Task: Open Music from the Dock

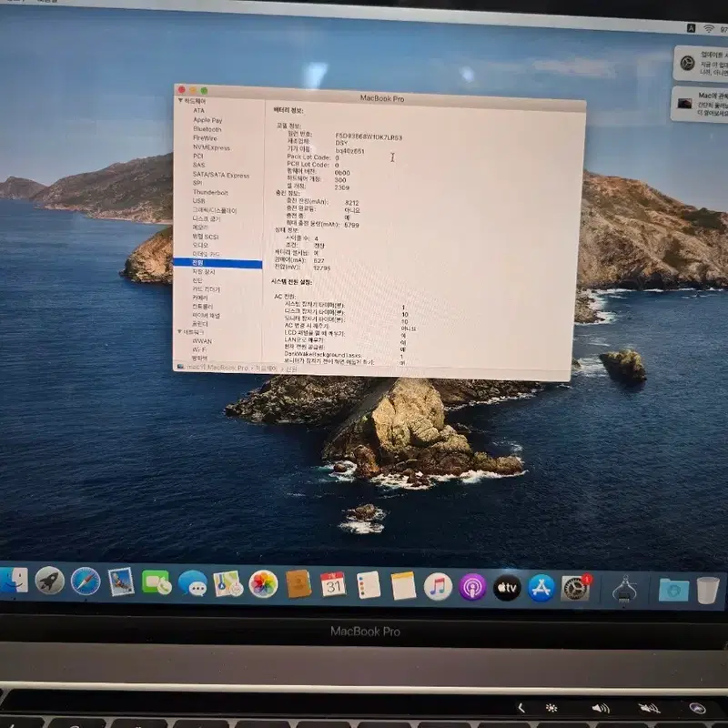Action: click(x=438, y=586)
